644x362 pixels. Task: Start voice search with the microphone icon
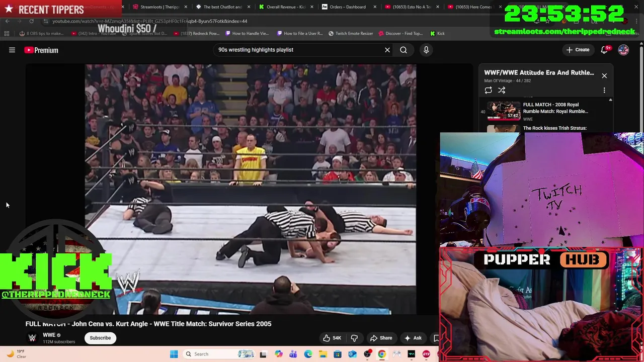pyautogui.click(x=426, y=50)
